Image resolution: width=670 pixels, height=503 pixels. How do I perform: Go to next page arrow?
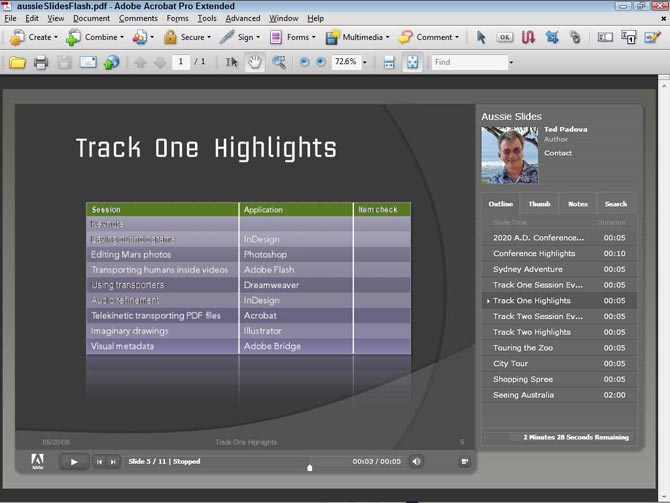click(x=160, y=62)
